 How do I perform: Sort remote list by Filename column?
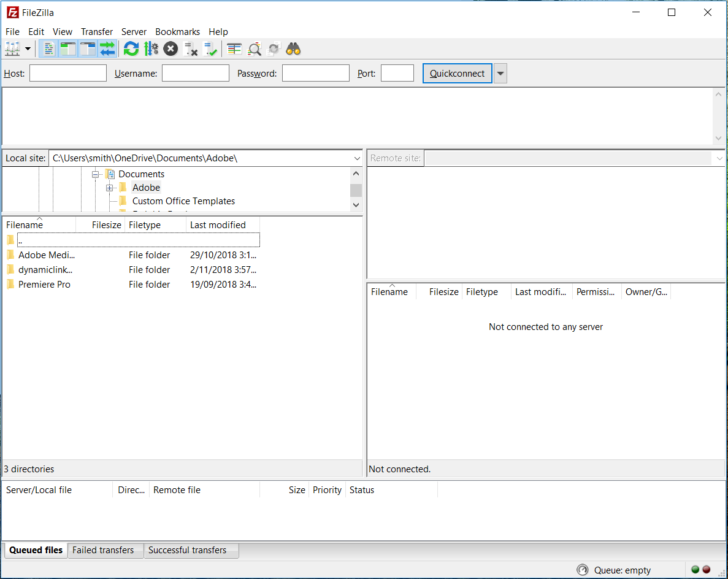392,291
